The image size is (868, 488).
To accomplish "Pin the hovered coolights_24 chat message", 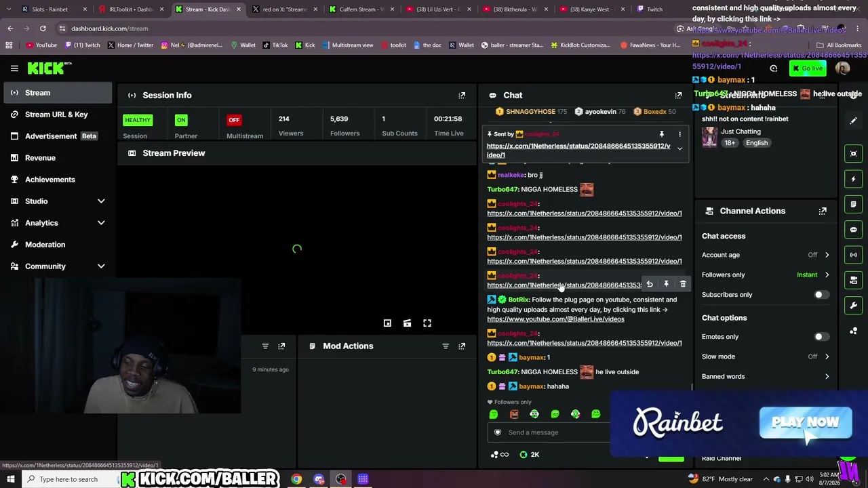I will [666, 285].
